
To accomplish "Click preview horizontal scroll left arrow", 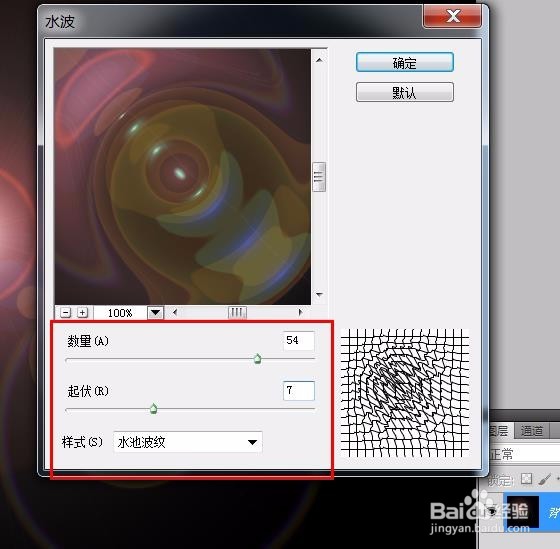I will [x=175, y=313].
